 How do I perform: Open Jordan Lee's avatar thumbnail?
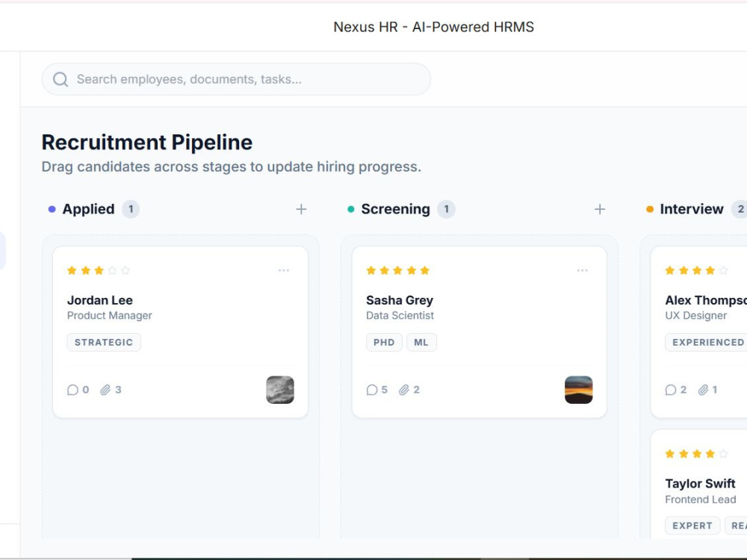pyautogui.click(x=280, y=390)
